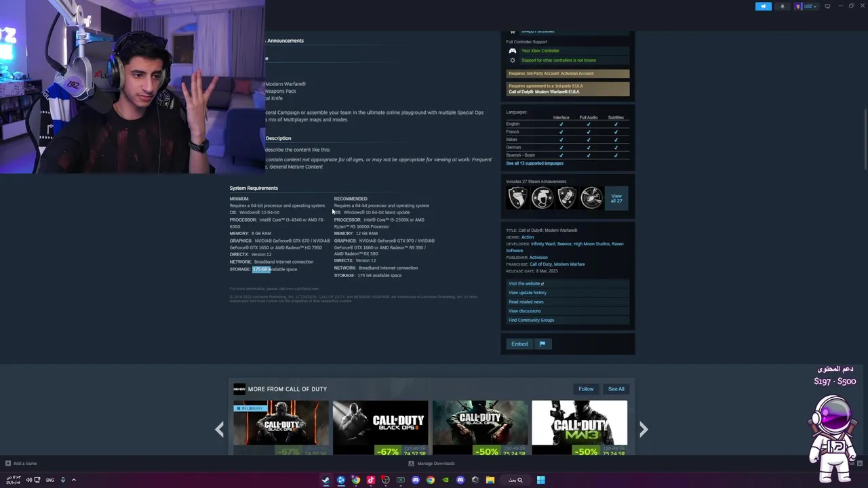Open 'Support for other controllers is not known'

(559, 60)
